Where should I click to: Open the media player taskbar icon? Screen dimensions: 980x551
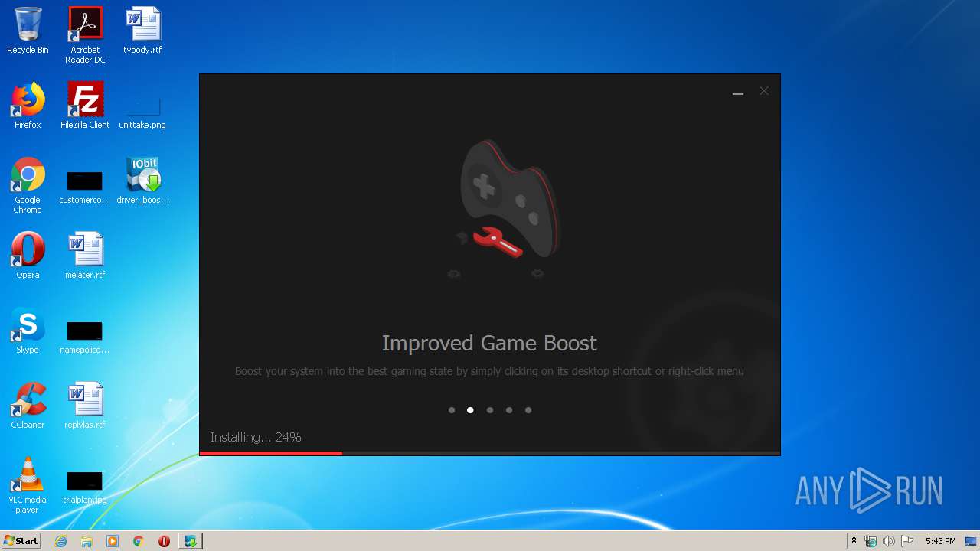(x=113, y=541)
